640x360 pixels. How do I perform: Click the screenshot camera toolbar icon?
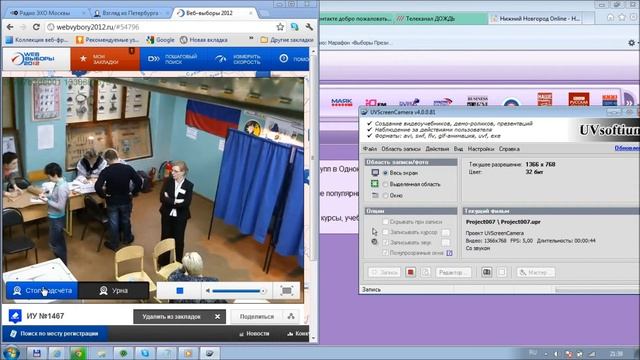(487, 272)
